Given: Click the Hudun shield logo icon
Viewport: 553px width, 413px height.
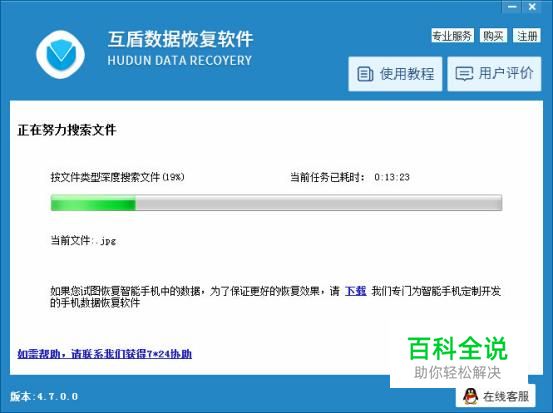Looking at the screenshot, I should [60, 55].
